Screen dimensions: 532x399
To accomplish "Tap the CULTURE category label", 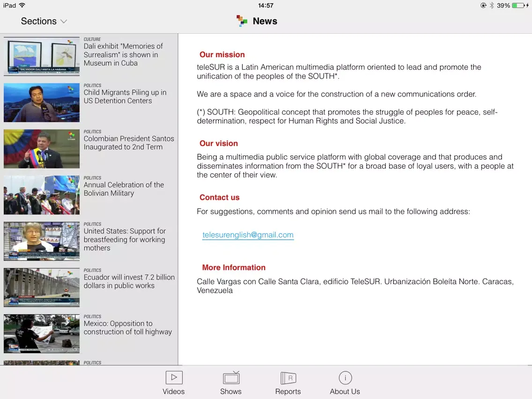I will point(92,39).
